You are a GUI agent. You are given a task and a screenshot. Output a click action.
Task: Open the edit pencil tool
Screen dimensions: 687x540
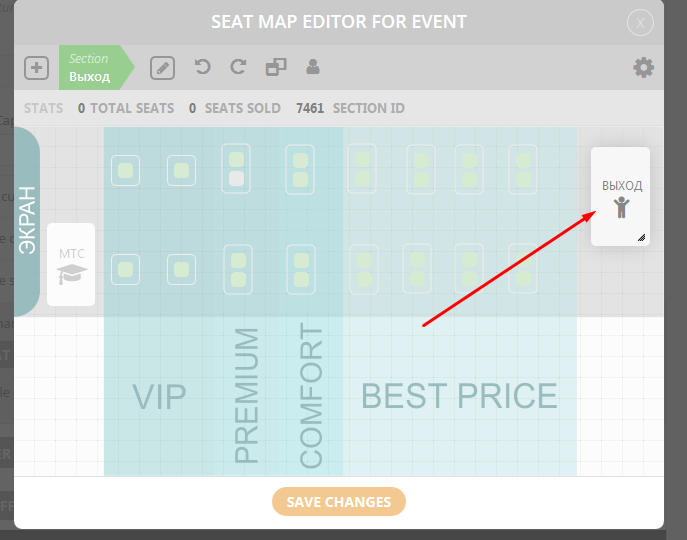pos(162,68)
